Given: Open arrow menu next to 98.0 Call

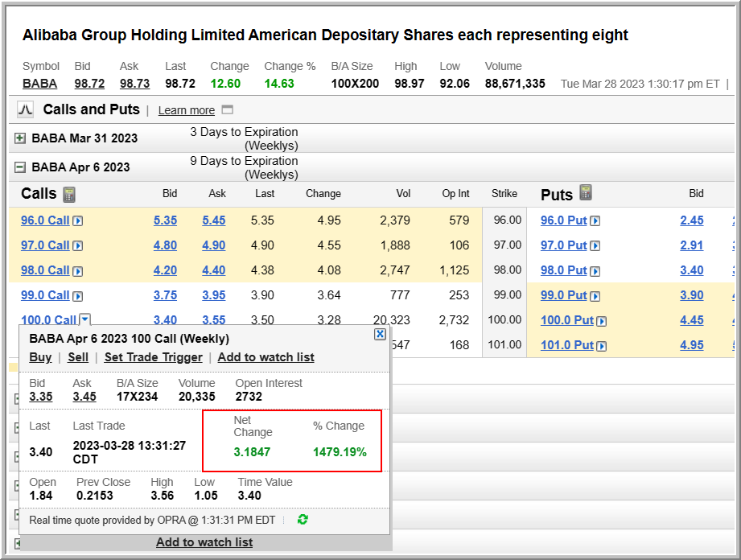Looking at the screenshot, I should coord(77,271).
